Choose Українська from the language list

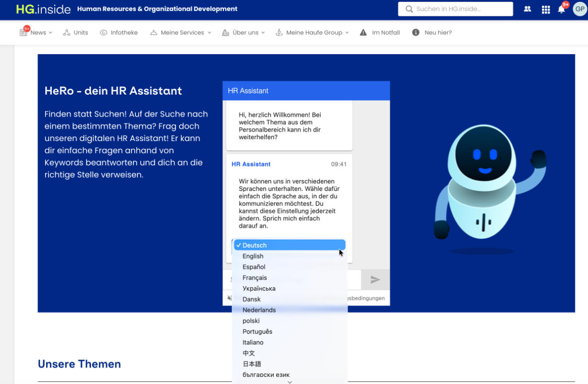tap(290, 288)
